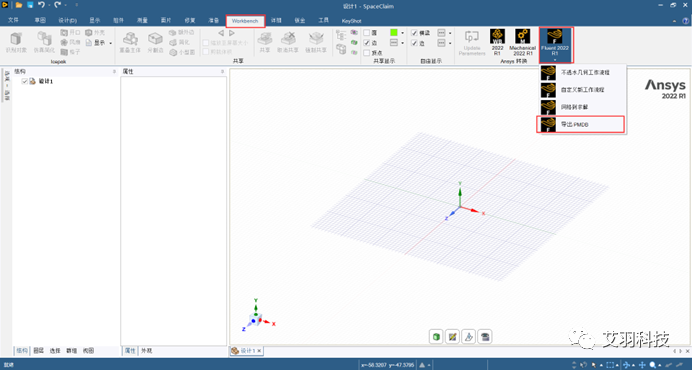
Task: Open the 显示 dropdown arrow in Icepak group
Action: (x=110, y=43)
